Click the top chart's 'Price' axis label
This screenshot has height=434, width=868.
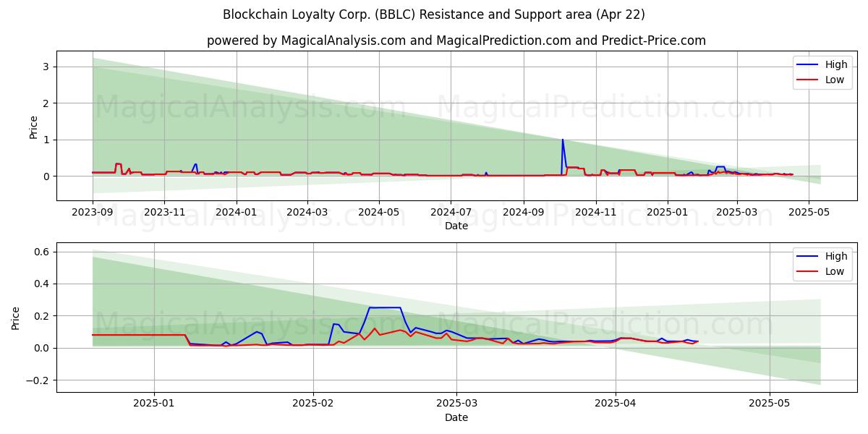pyautogui.click(x=33, y=126)
